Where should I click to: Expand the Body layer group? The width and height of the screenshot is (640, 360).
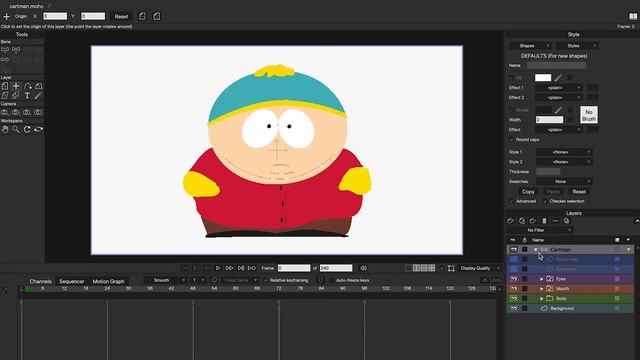541,298
